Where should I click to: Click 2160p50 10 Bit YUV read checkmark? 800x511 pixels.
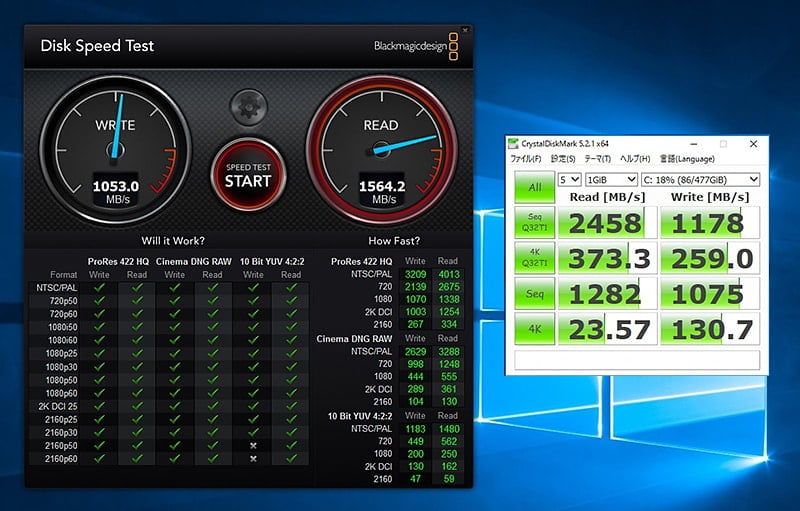click(291, 446)
